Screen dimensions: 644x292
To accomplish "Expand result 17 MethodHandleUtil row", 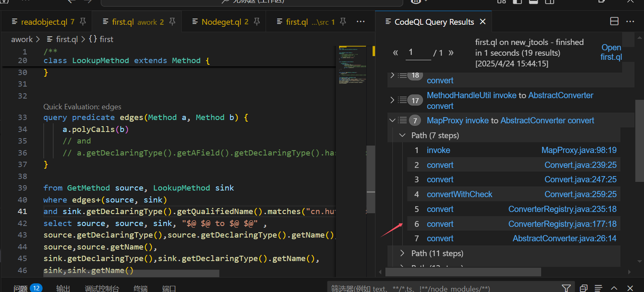I will [x=392, y=100].
